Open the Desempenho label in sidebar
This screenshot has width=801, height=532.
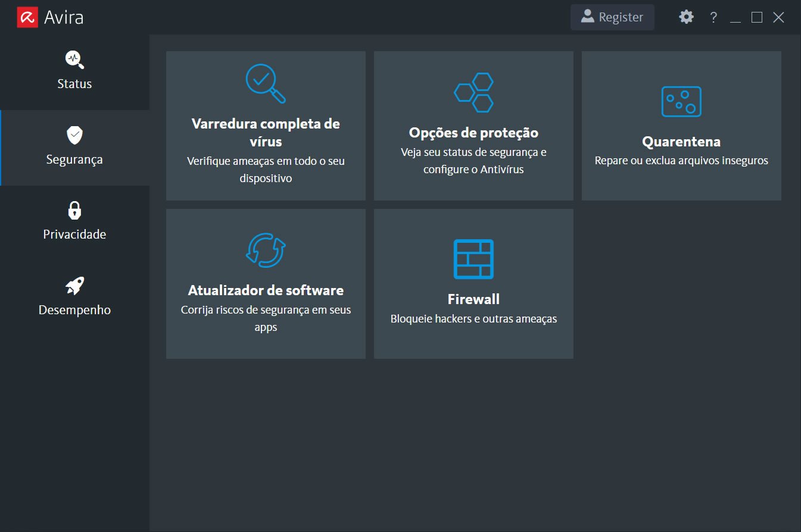pyautogui.click(x=74, y=310)
